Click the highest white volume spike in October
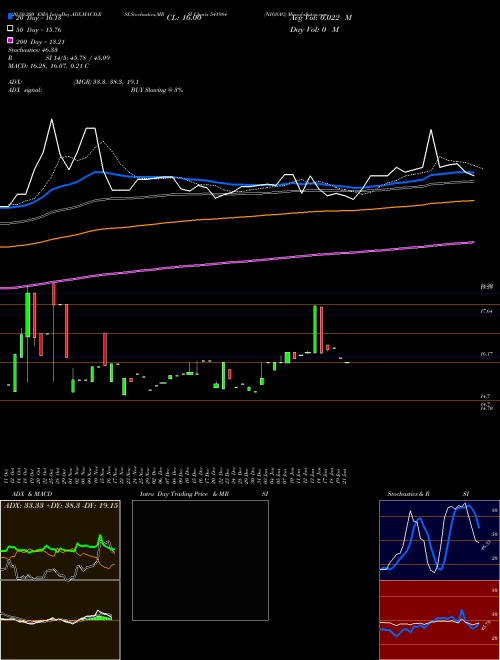Image resolution: width=500 pixels, height=660 pixels. [52, 120]
